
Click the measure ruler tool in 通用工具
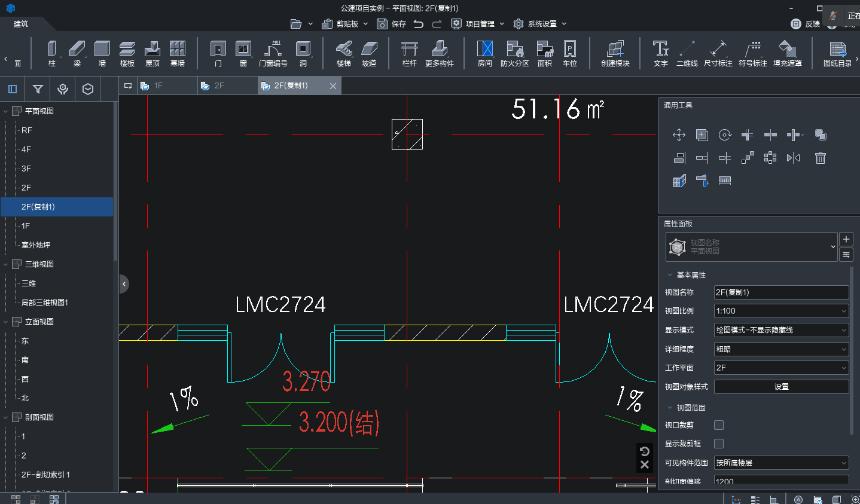725,180
